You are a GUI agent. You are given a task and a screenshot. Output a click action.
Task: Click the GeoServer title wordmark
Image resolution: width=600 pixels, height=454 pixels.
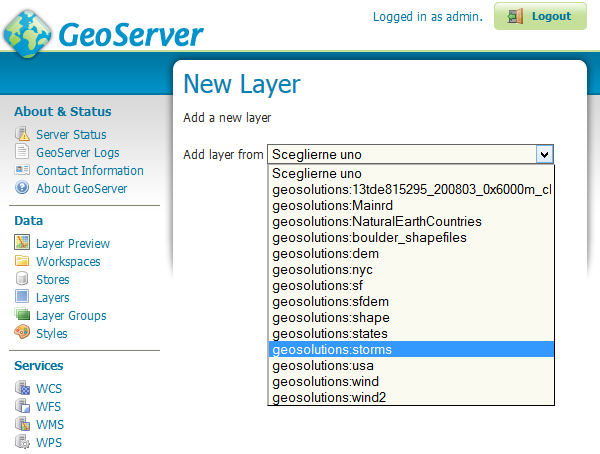pyautogui.click(x=131, y=35)
